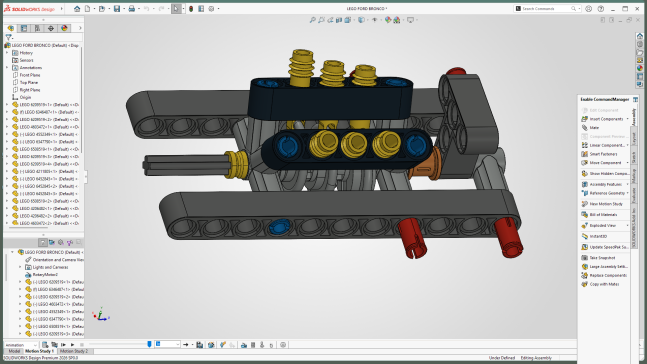Switch to Motion Study 2 tab
The width and height of the screenshot is (647, 364).
tap(74, 351)
